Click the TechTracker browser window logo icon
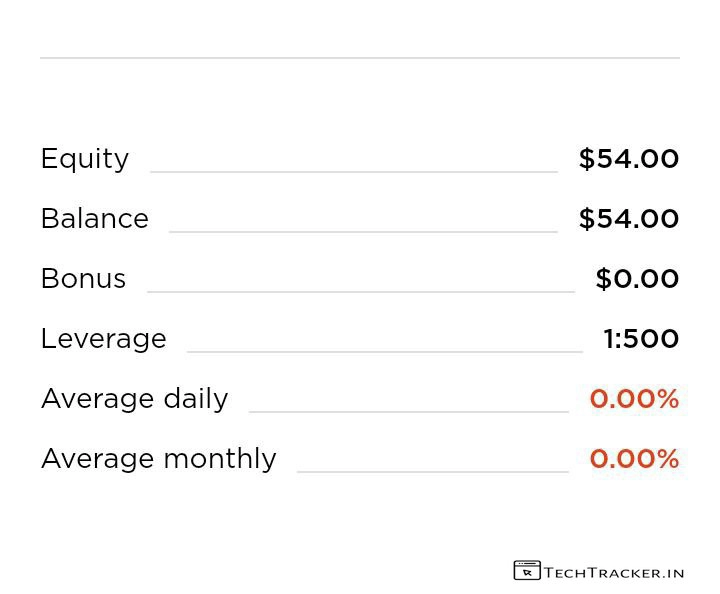 point(526,571)
